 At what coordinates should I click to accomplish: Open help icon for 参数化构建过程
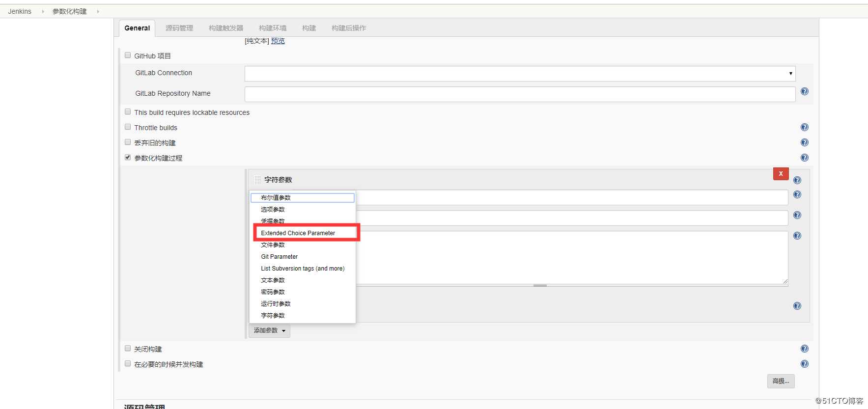[804, 158]
